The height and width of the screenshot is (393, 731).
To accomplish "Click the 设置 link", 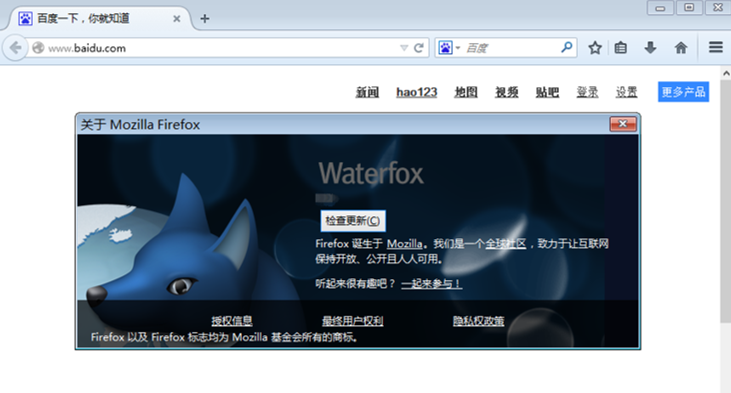I will click(x=627, y=92).
